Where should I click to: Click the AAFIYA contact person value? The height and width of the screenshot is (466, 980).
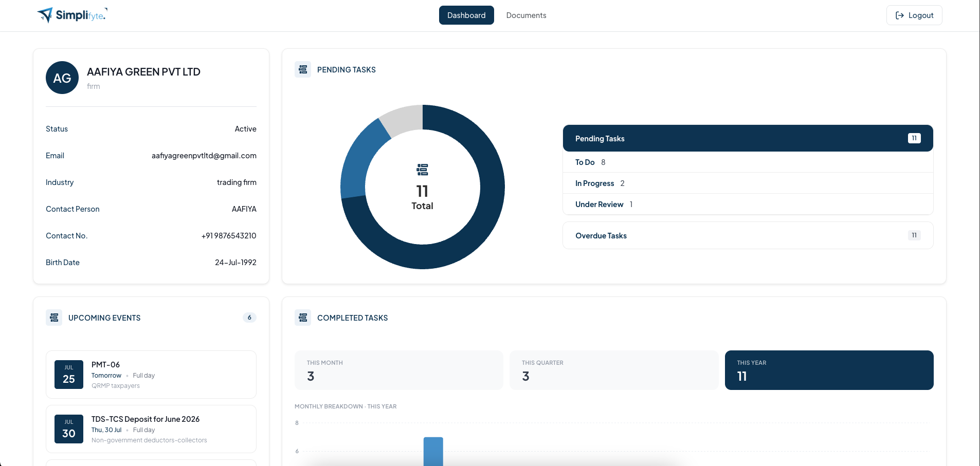244,209
